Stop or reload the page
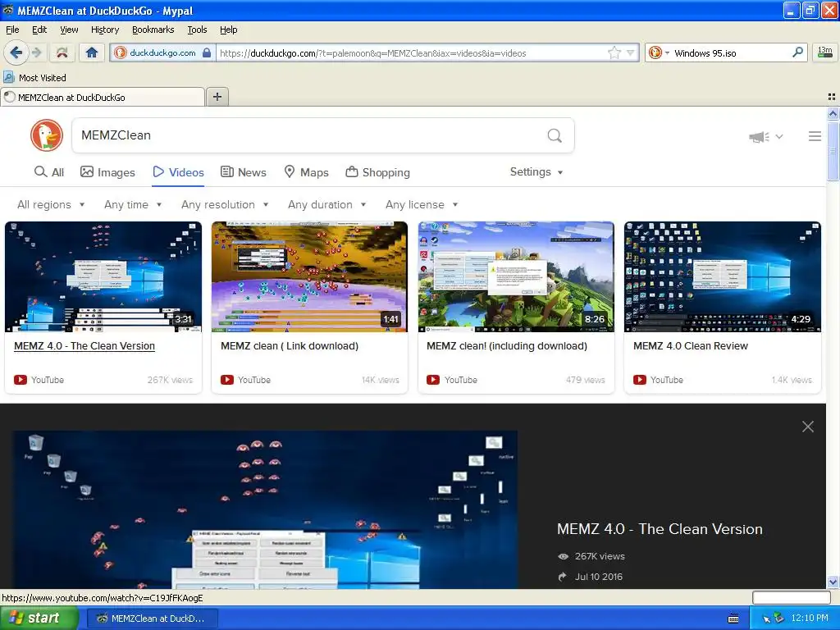Viewport: 840px width, 630px height. point(62,52)
